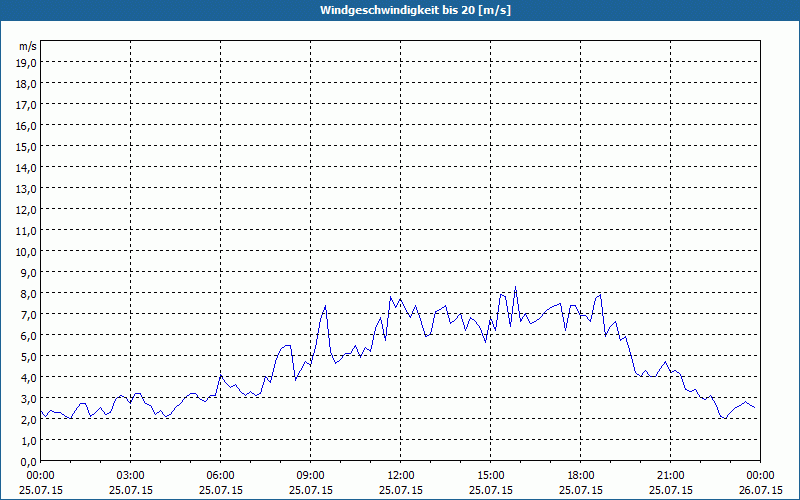Pick the '14,0' y-axis label
800x500 pixels.
(x=28, y=168)
